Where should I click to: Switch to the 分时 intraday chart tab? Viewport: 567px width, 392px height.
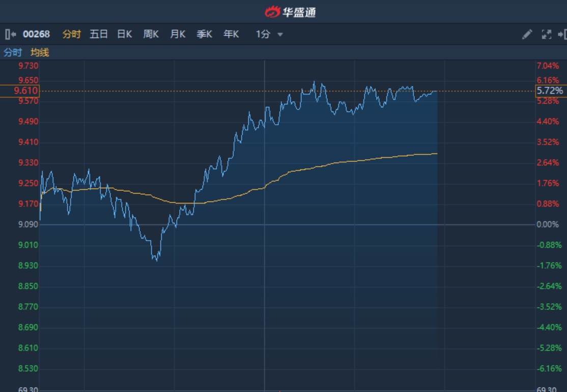click(71, 34)
